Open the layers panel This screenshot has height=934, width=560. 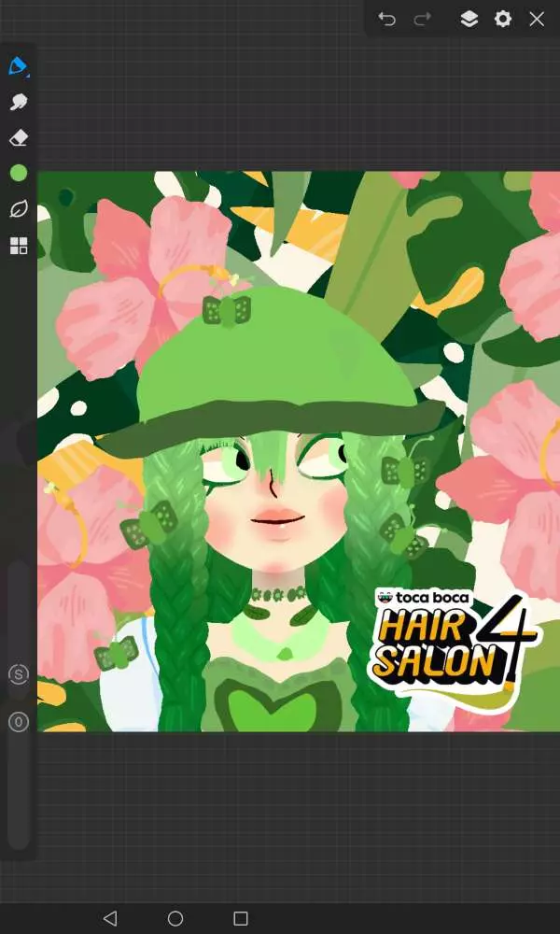(x=469, y=20)
